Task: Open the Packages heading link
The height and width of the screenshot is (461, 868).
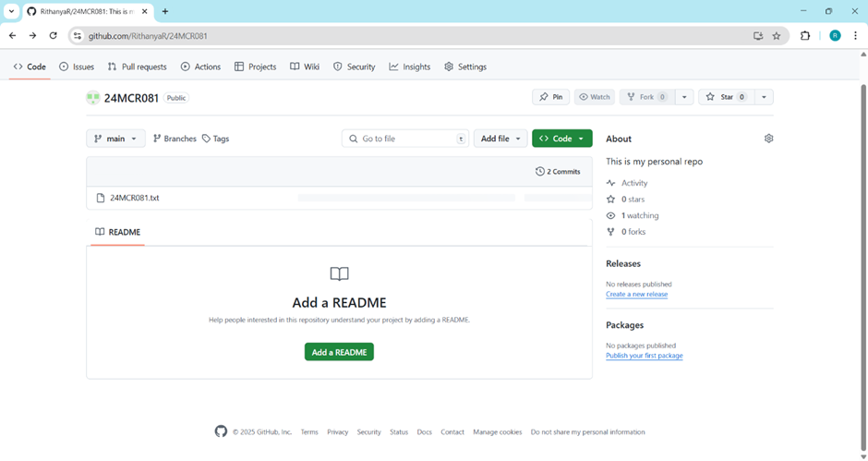Action: click(624, 325)
